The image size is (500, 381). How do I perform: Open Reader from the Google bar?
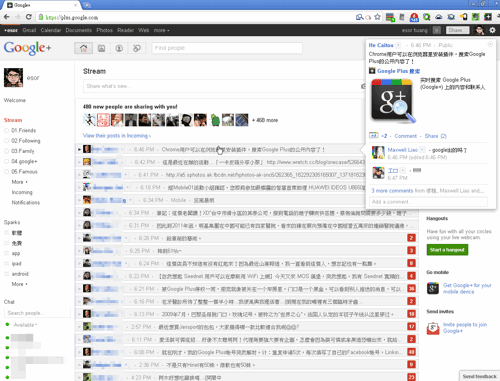point(125,30)
